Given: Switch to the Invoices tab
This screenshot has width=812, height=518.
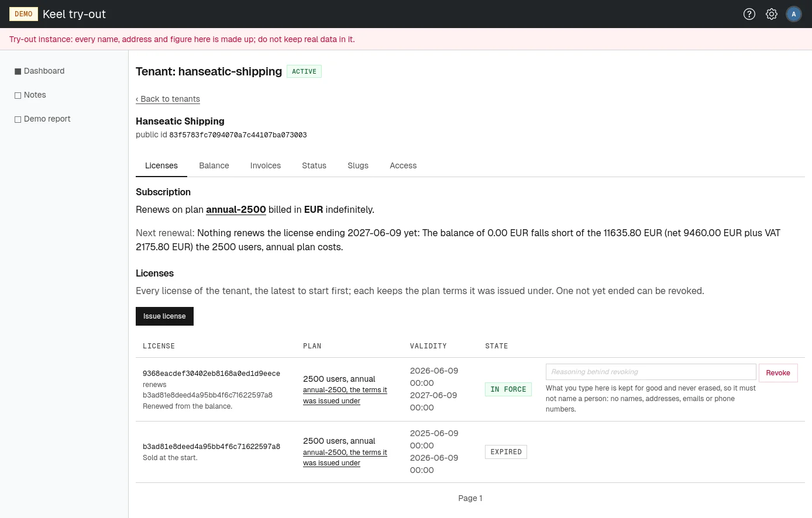Looking at the screenshot, I should pos(266,165).
